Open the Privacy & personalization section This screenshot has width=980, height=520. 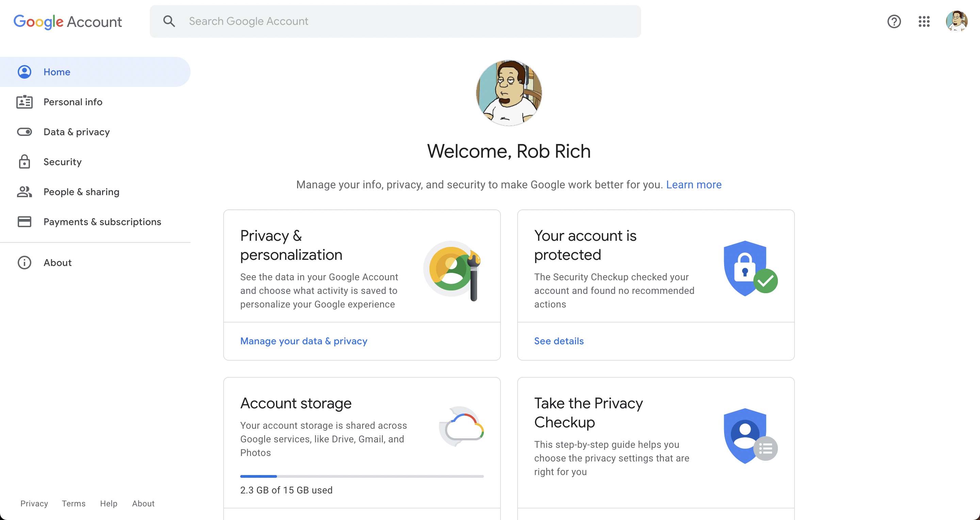(303, 341)
